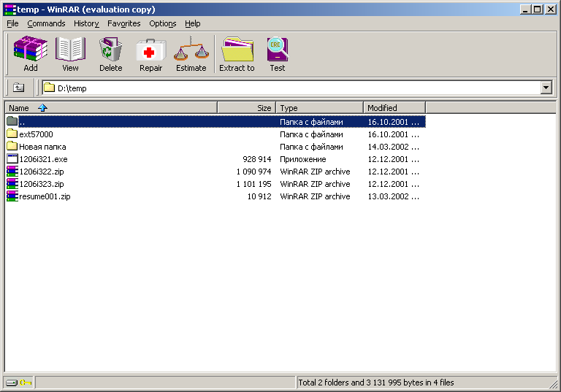The height and width of the screenshot is (392, 561).
Task: Click the WinRAR title bar app icon
Action: (10, 9)
